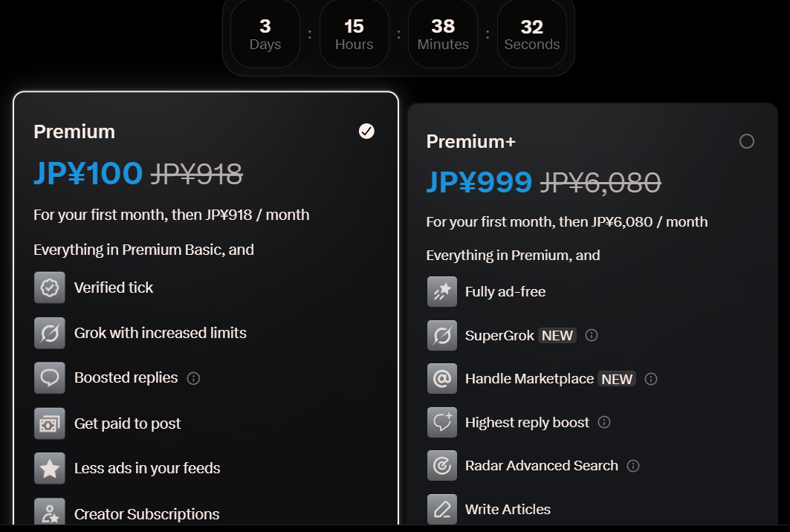Click the Creator Subscriptions icon

pyautogui.click(x=50, y=513)
